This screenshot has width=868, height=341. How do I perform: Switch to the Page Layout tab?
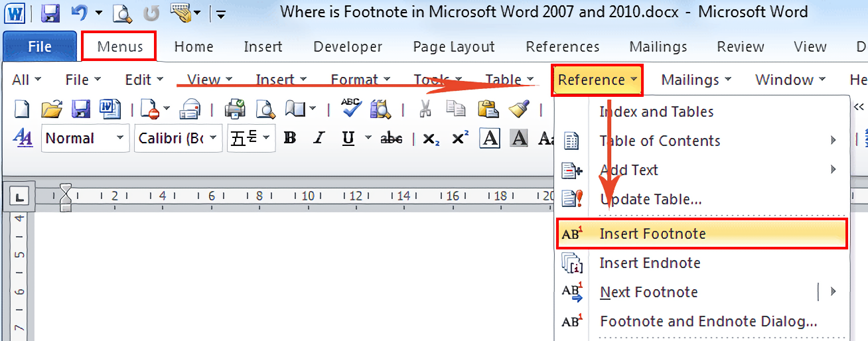coord(454,46)
